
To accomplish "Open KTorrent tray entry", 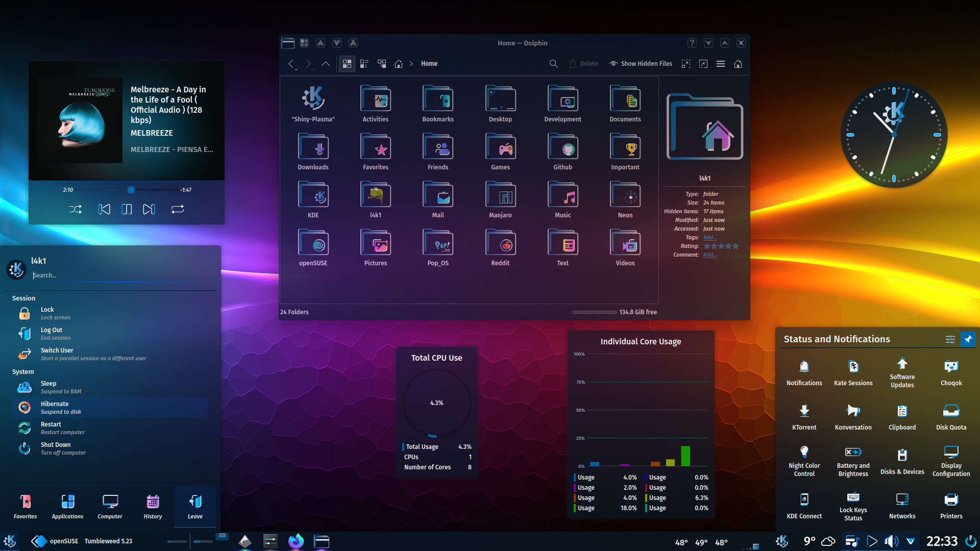I will coord(804,417).
